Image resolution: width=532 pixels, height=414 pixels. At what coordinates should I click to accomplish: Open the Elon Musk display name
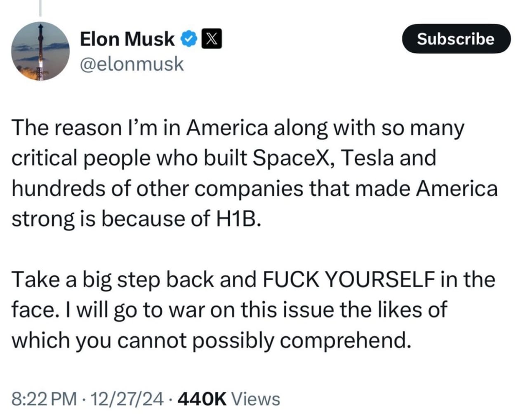[127, 39]
